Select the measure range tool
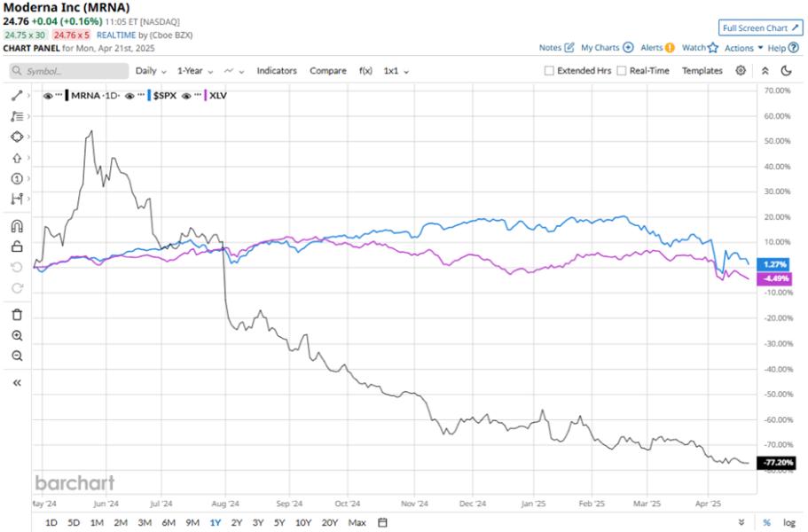808x532 pixels. pyautogui.click(x=17, y=199)
